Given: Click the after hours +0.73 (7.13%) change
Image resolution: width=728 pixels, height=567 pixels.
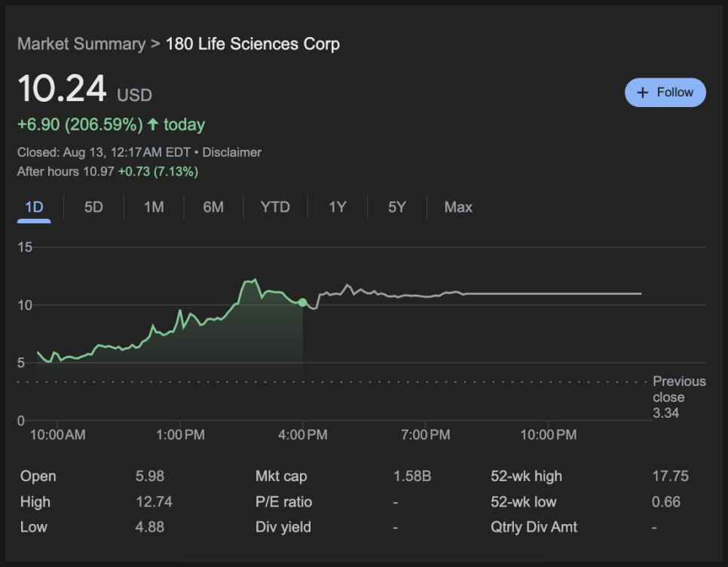Looking at the screenshot, I should point(158,171).
